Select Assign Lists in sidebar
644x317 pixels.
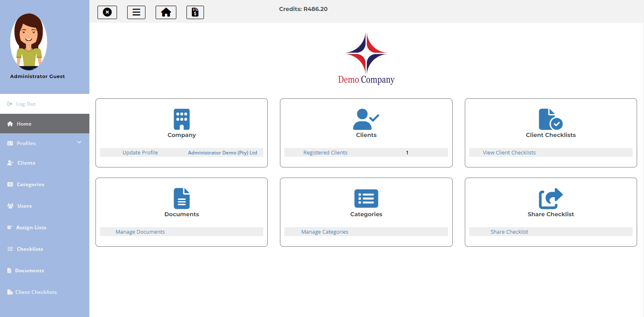(31, 228)
